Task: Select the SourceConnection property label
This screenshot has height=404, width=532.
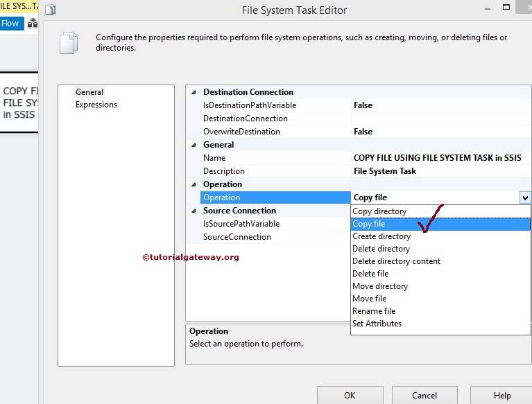Action: coord(237,237)
